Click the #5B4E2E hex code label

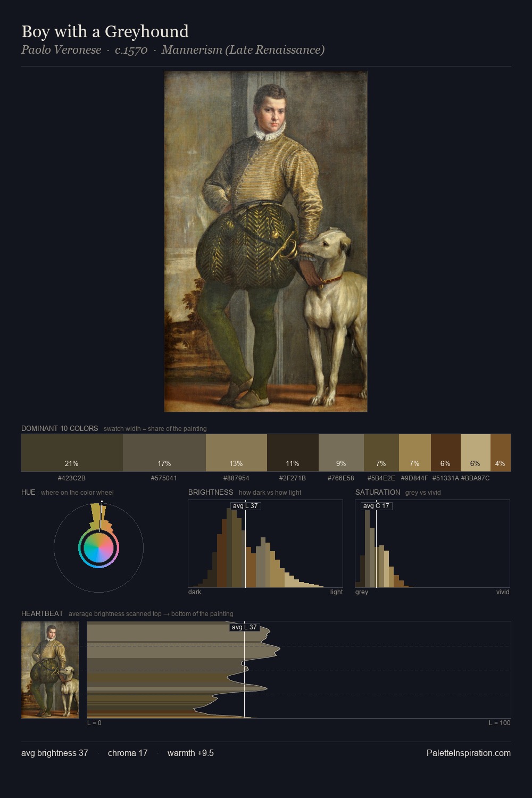[x=381, y=478]
